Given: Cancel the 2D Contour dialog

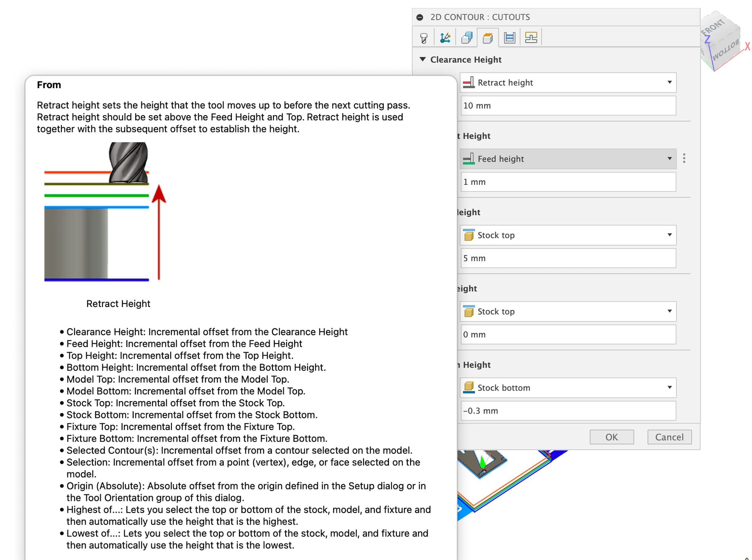Looking at the screenshot, I should click(x=669, y=437).
